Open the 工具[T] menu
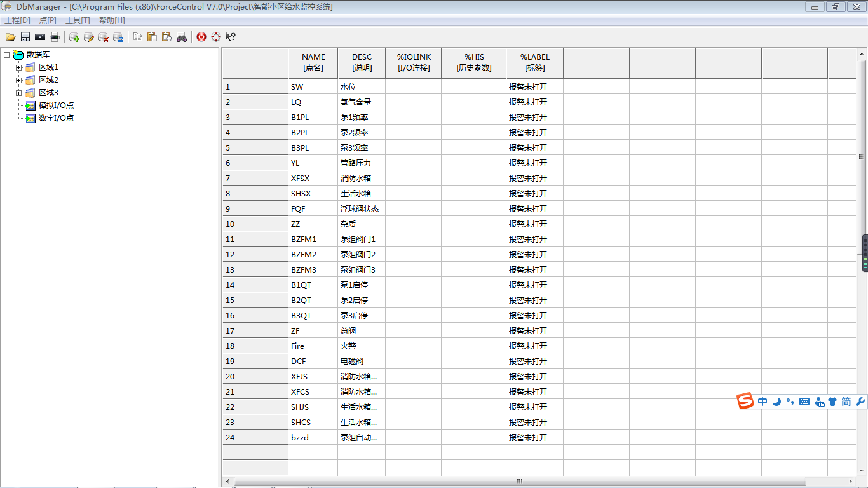The width and height of the screenshot is (868, 488). 78,20
